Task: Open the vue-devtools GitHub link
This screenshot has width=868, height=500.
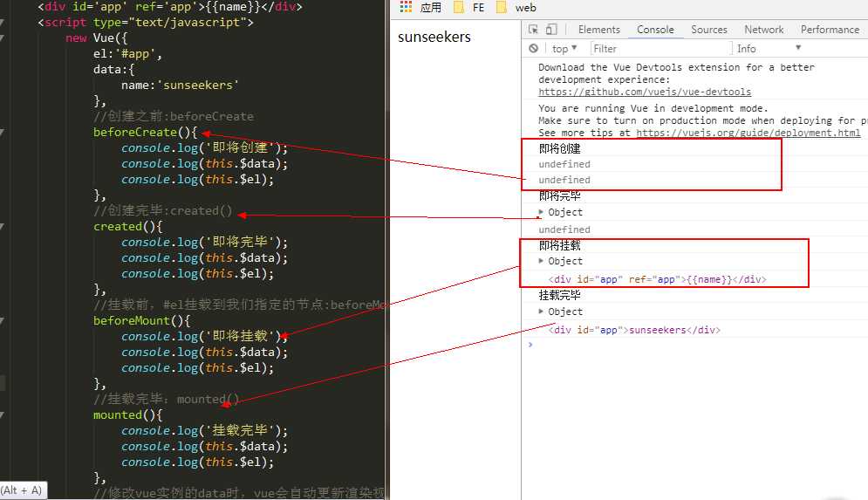Action: pos(645,92)
